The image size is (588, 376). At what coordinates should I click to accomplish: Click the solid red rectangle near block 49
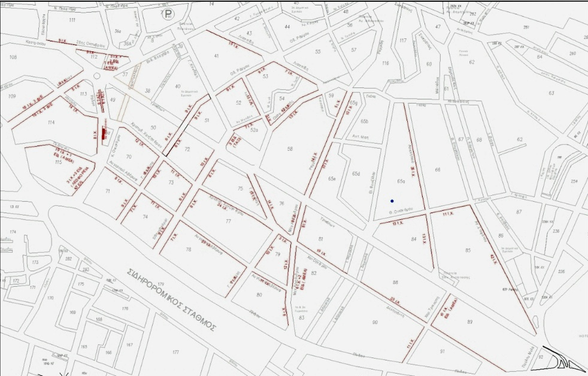pyautogui.click(x=104, y=133)
